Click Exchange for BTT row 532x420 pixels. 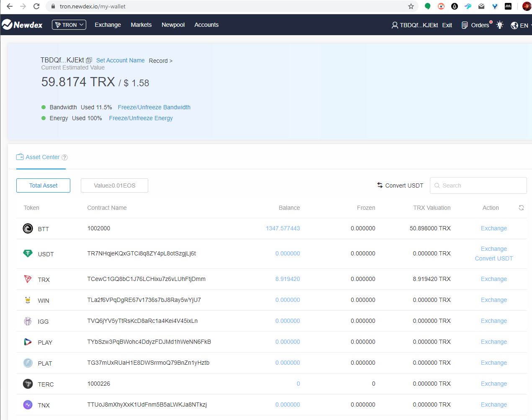493,228
